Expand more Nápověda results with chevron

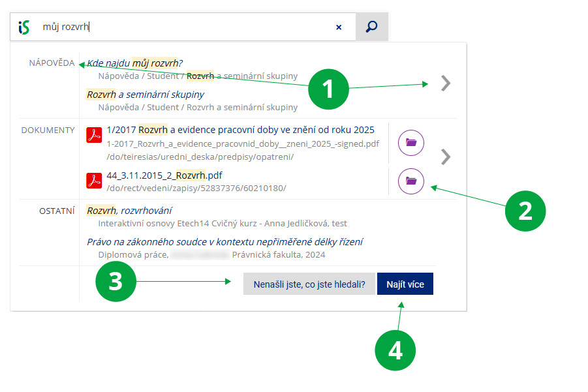point(446,83)
